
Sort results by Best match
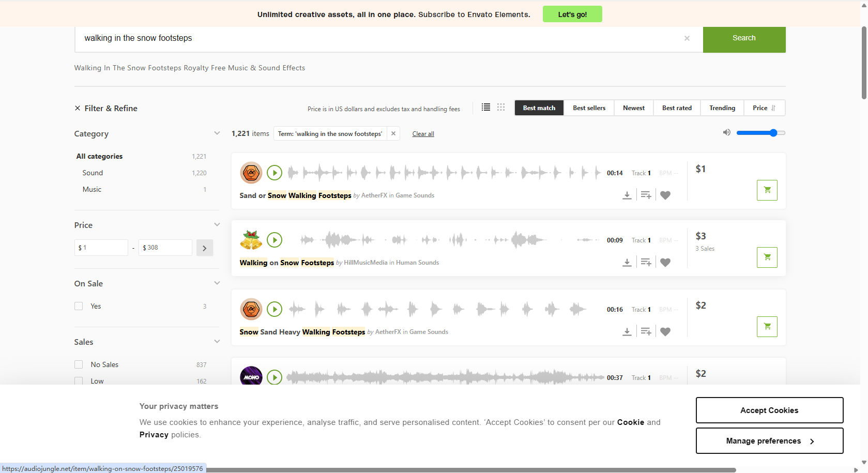pos(539,108)
